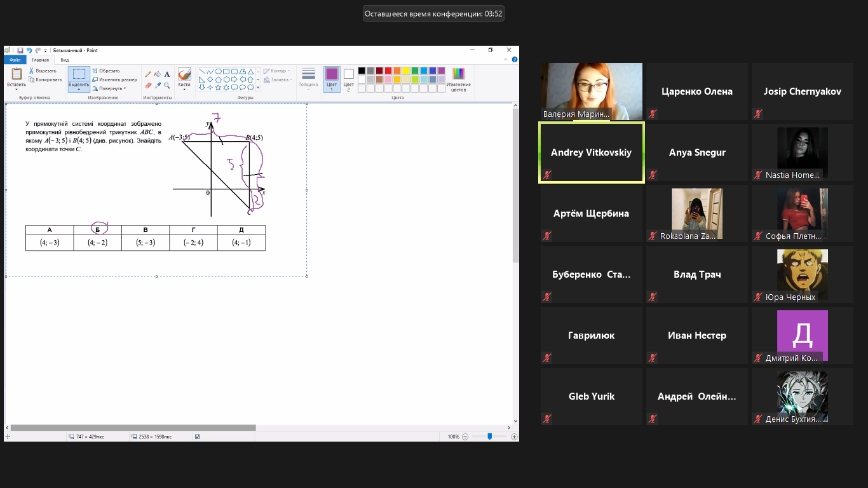
Task: Pick the red color from palette
Action: coord(388,71)
